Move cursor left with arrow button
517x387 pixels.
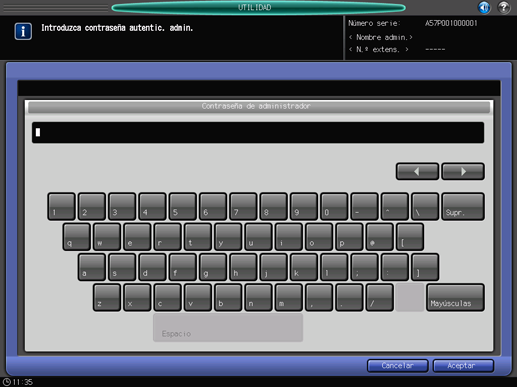(417, 171)
